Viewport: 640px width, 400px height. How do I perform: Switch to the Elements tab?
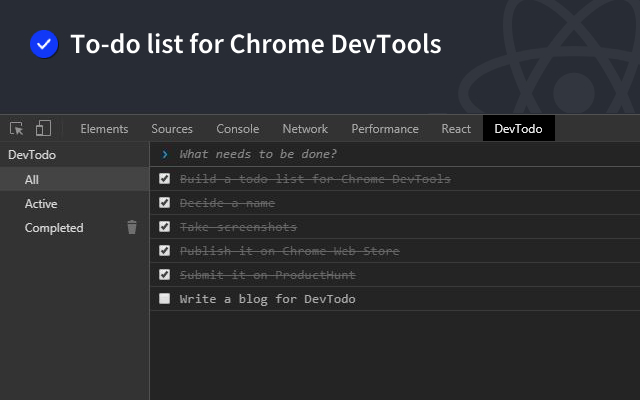(x=104, y=129)
